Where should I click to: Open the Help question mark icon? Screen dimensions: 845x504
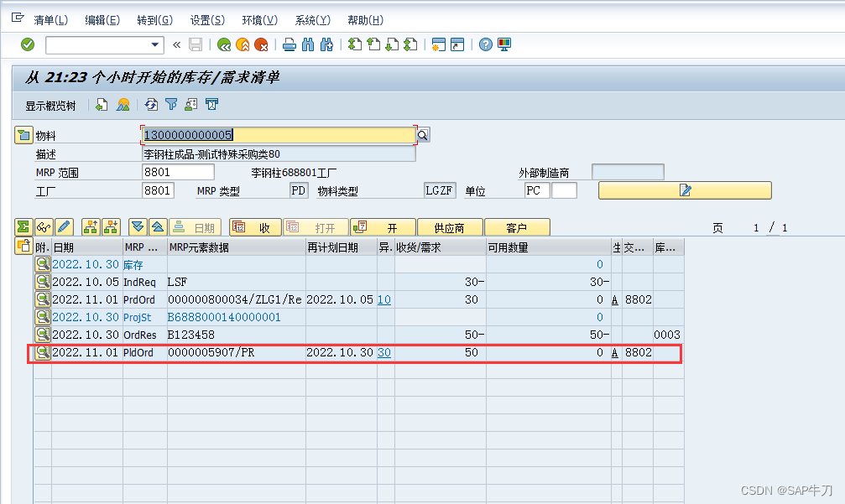coord(486,44)
